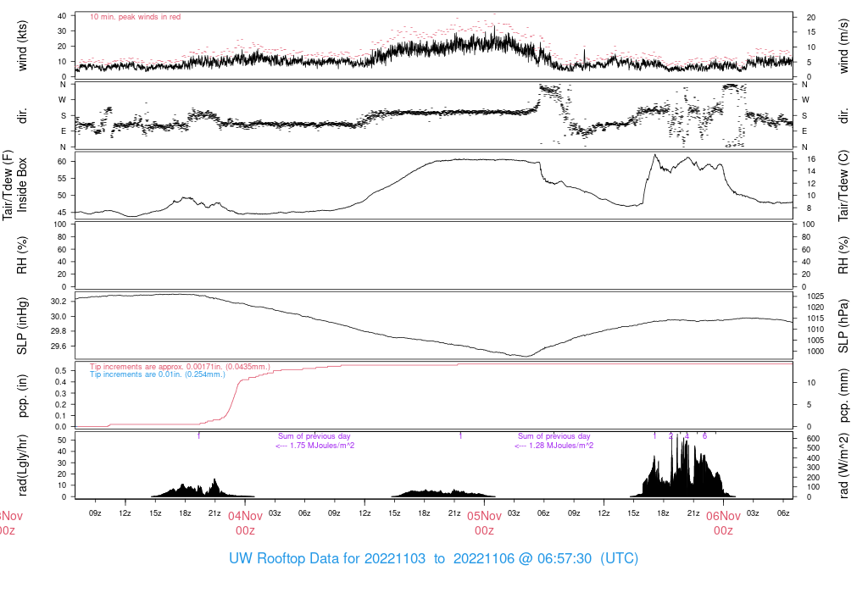Click the 'Tair/Tdew (F) Inside Box' axis label
This screenshot has width=868, height=593.
click(x=14, y=185)
